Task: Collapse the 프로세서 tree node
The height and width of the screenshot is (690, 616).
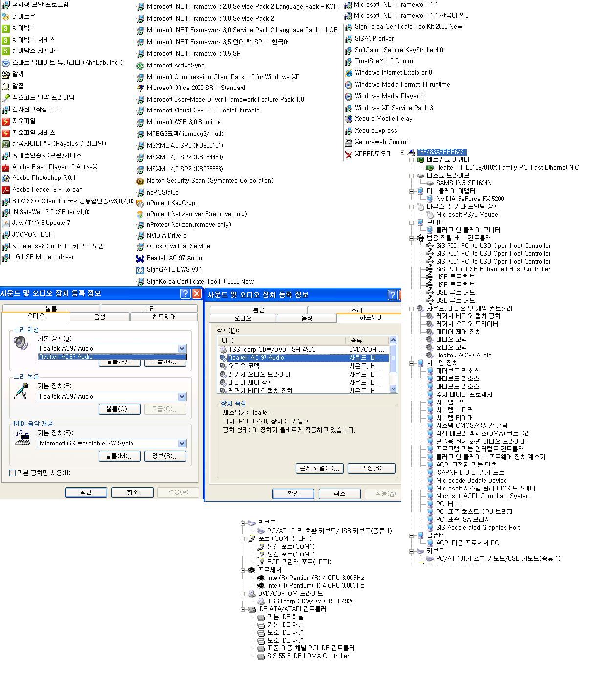Action: pos(242,570)
